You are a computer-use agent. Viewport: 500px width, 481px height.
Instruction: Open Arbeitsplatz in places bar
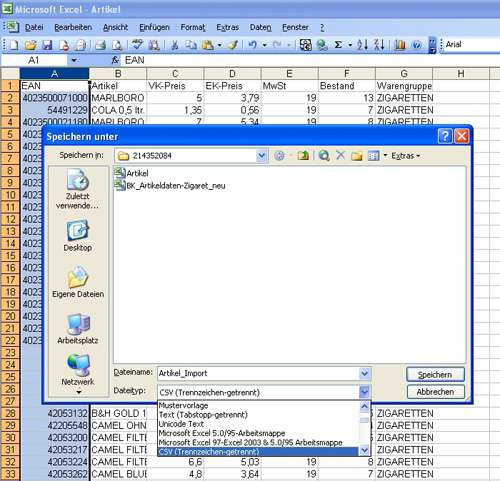point(78,329)
